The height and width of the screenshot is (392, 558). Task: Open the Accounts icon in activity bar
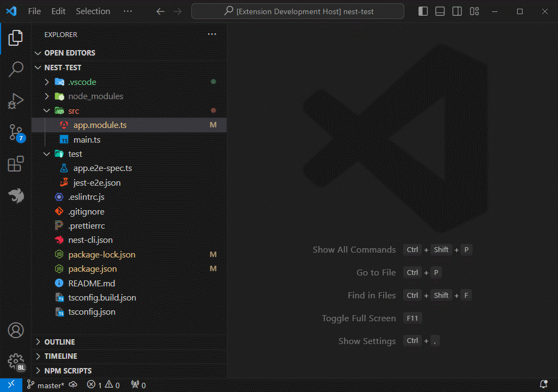[16, 330]
